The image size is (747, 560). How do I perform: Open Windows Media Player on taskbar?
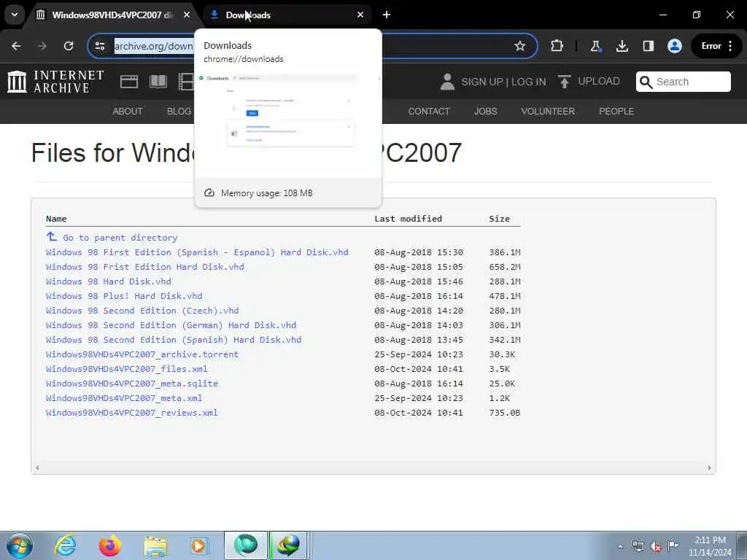coord(198,545)
